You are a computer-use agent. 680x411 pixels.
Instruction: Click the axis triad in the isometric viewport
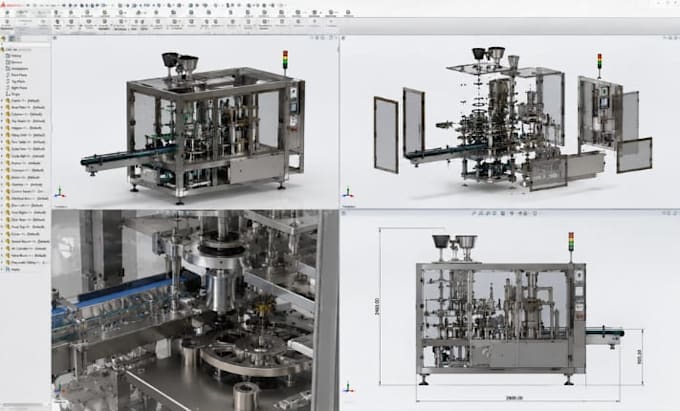[59, 193]
